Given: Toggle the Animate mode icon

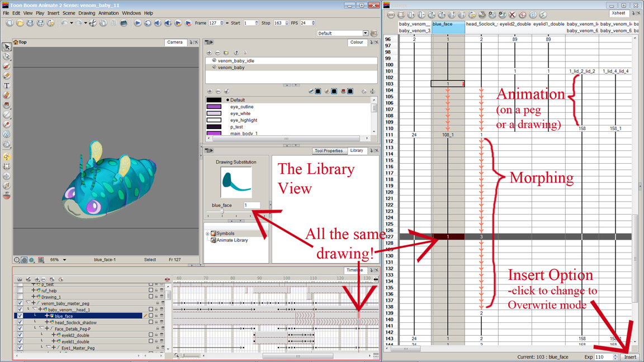Looking at the screenshot, I should pos(7,156).
